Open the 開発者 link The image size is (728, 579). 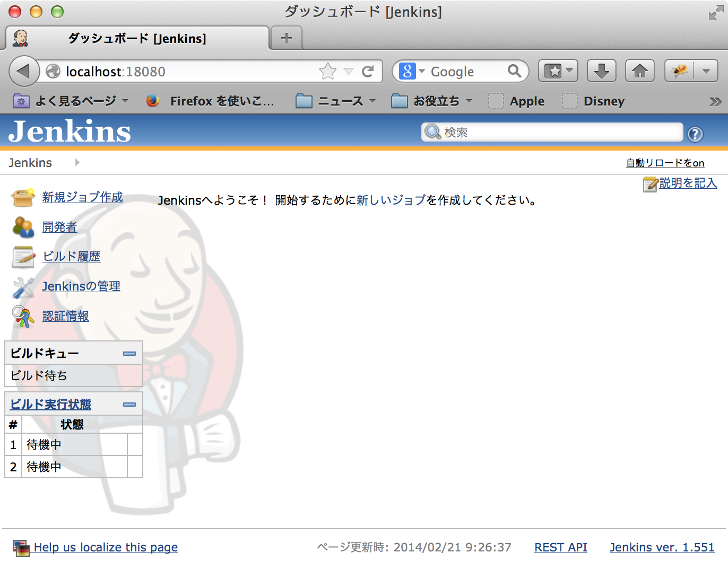[x=60, y=227]
